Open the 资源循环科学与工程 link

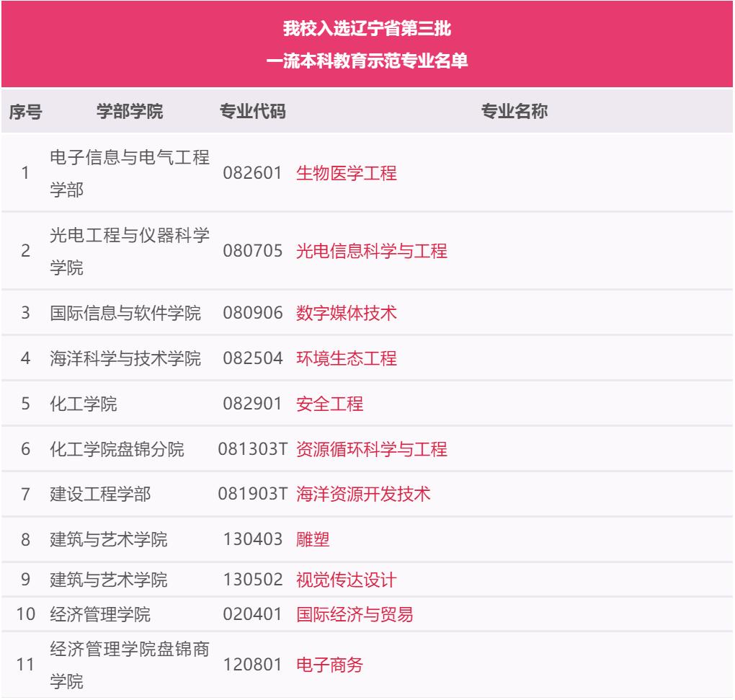372,449
